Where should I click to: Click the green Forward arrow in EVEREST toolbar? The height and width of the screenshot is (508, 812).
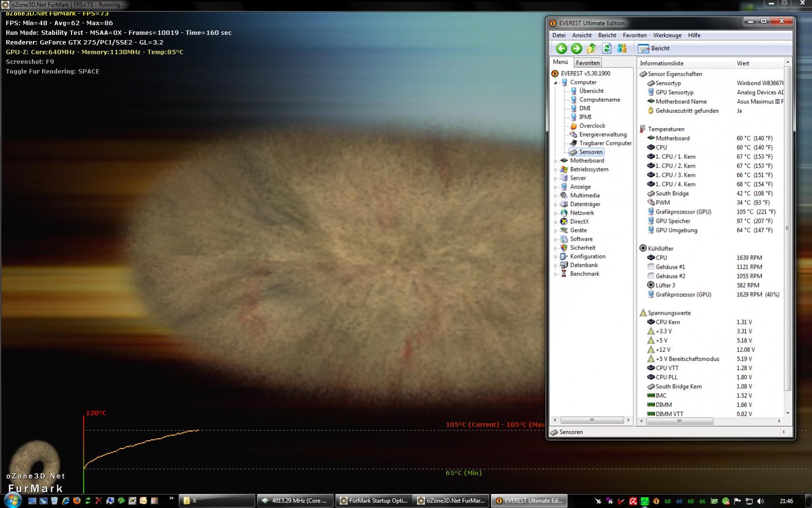576,48
